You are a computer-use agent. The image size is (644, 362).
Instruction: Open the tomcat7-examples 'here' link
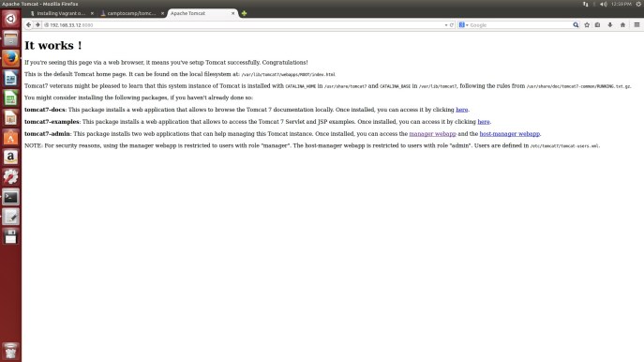(x=484, y=122)
